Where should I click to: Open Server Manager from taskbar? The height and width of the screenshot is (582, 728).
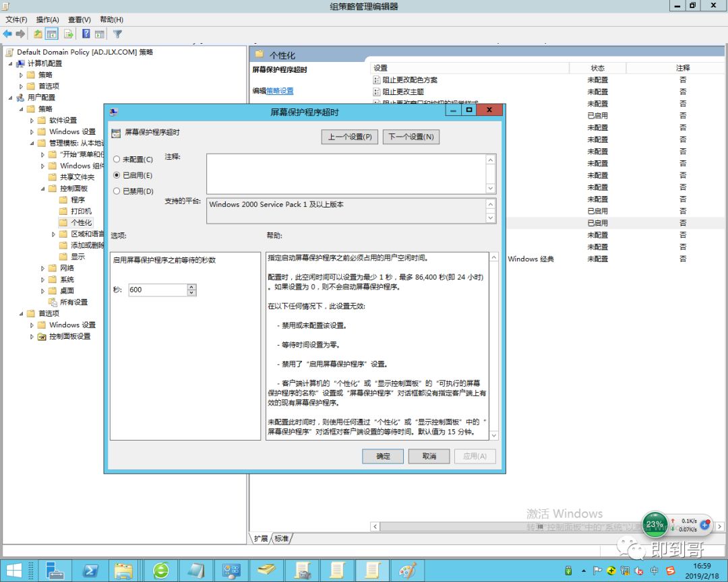tap(55, 571)
